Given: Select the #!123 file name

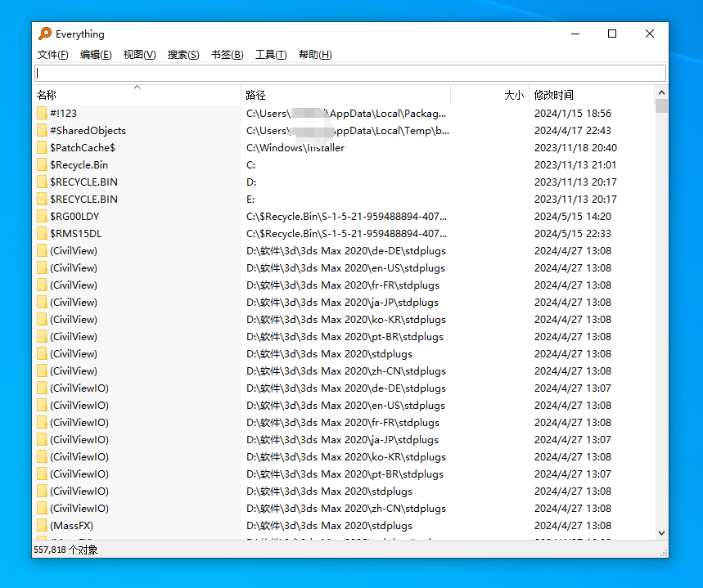Looking at the screenshot, I should [x=63, y=114].
